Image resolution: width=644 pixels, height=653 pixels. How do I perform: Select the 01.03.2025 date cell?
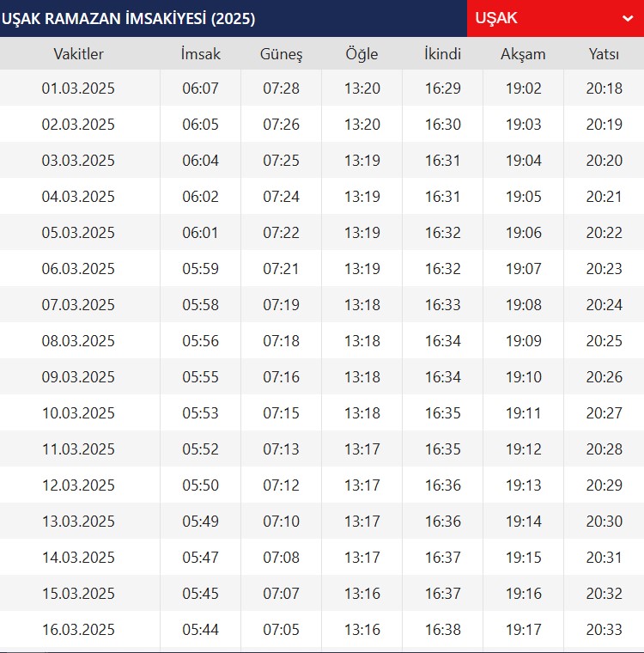78,88
